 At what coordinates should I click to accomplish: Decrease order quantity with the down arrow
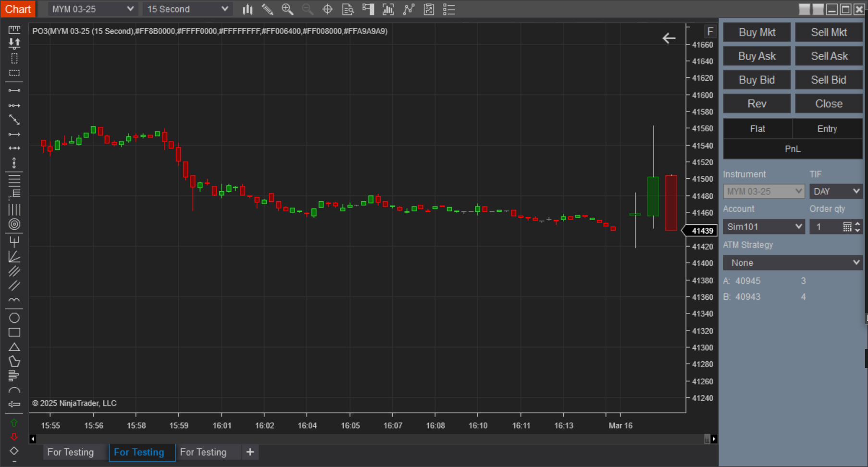(857, 230)
